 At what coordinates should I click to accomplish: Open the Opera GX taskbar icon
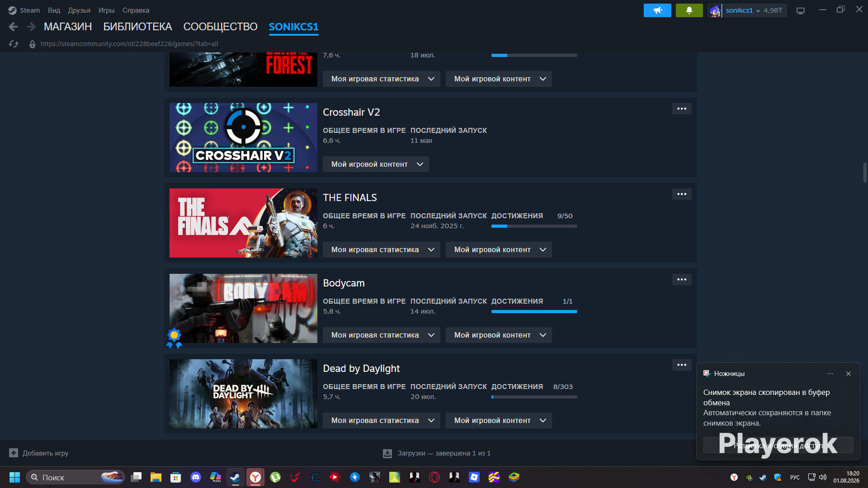(x=434, y=477)
